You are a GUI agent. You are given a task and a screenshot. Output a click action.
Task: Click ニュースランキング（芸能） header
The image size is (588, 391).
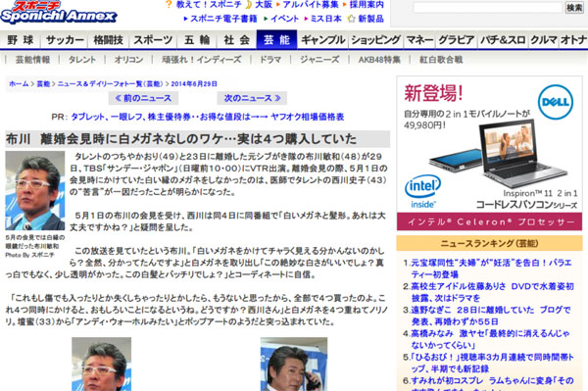click(x=490, y=243)
